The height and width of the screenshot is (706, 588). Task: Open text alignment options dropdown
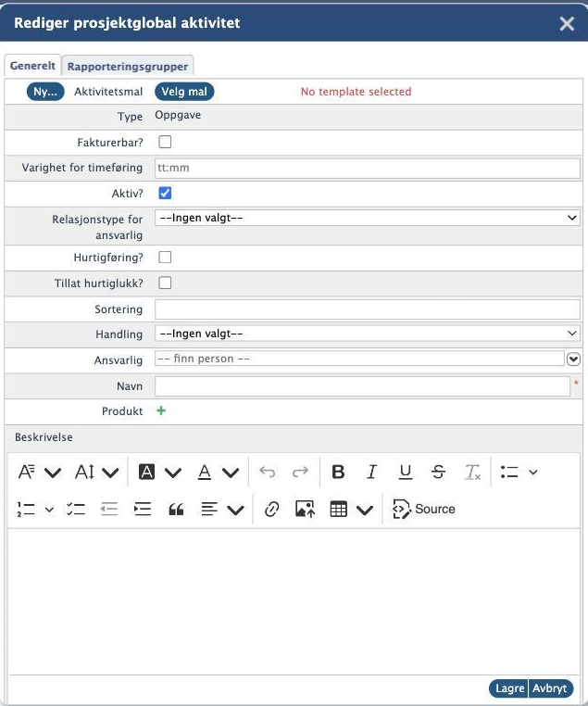click(235, 510)
